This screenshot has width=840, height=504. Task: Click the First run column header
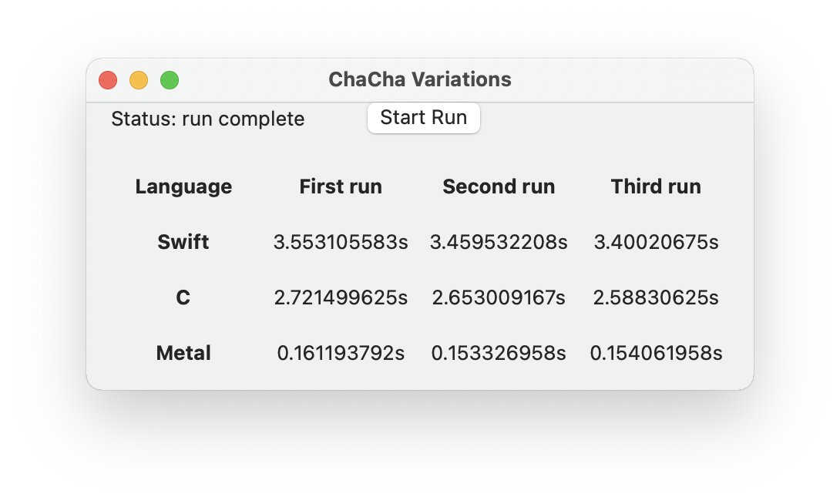point(341,186)
